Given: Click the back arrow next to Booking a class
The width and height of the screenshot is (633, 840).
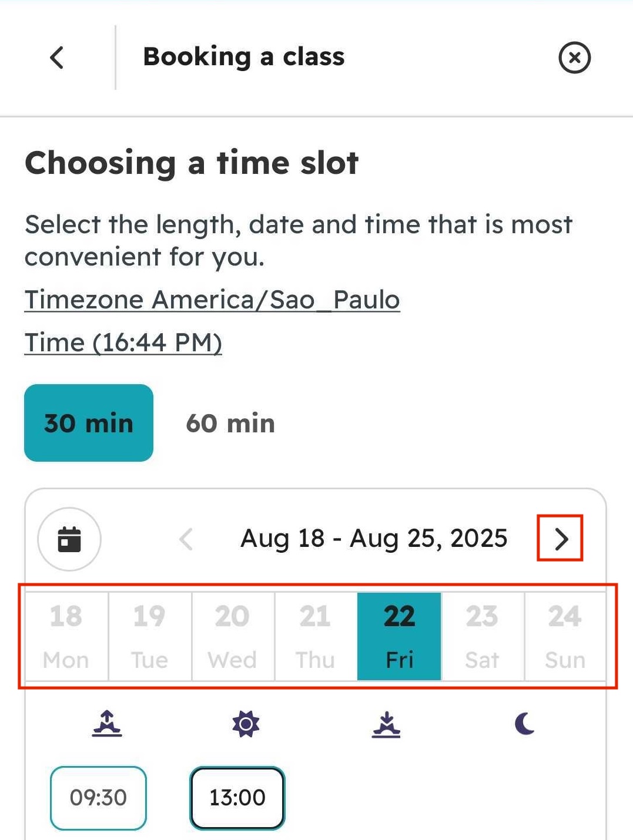Looking at the screenshot, I should click(x=56, y=57).
